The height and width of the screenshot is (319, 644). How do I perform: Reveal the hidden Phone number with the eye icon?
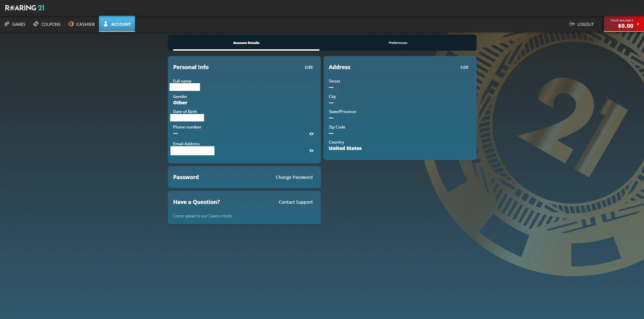(x=311, y=134)
